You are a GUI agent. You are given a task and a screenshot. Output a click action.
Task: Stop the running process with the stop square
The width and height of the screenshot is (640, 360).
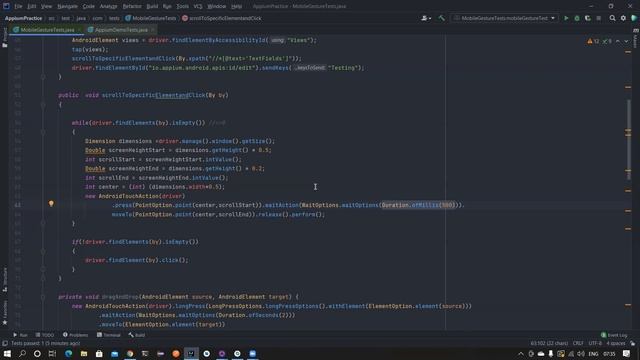598,18
